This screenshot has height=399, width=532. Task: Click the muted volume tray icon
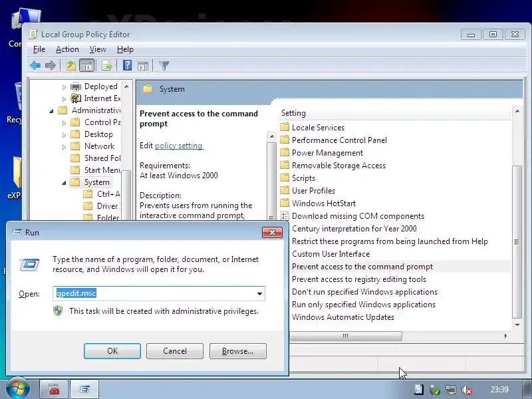pos(467,390)
